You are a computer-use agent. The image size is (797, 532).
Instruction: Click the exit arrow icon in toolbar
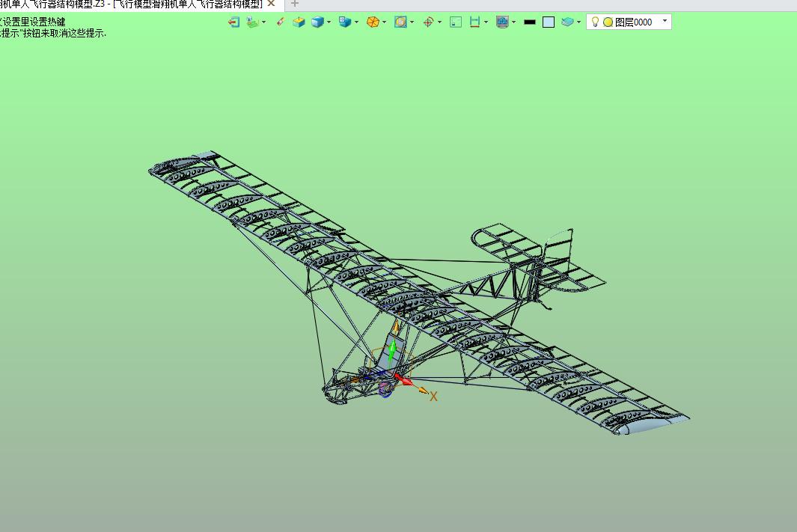(x=233, y=22)
